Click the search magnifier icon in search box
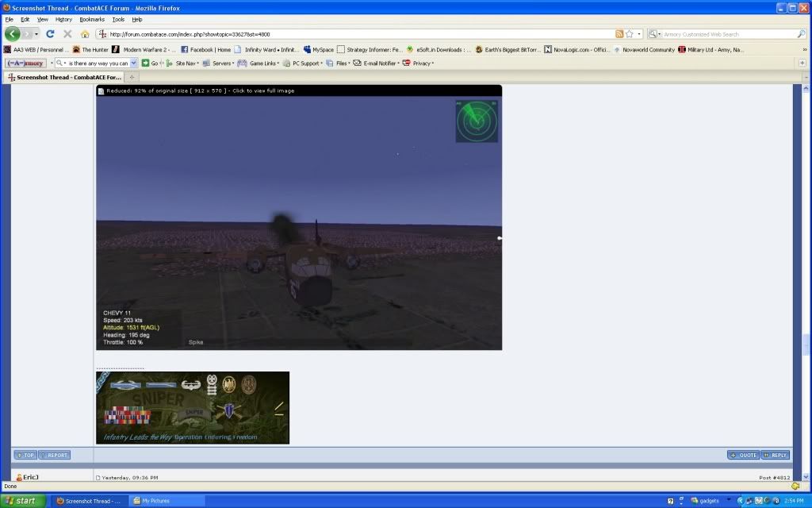 pos(801,34)
